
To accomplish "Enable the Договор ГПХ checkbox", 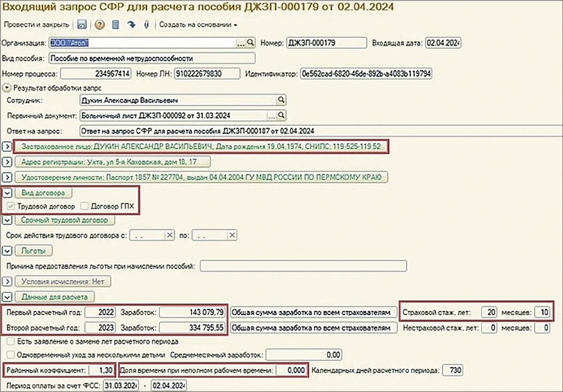I will tap(84, 206).
